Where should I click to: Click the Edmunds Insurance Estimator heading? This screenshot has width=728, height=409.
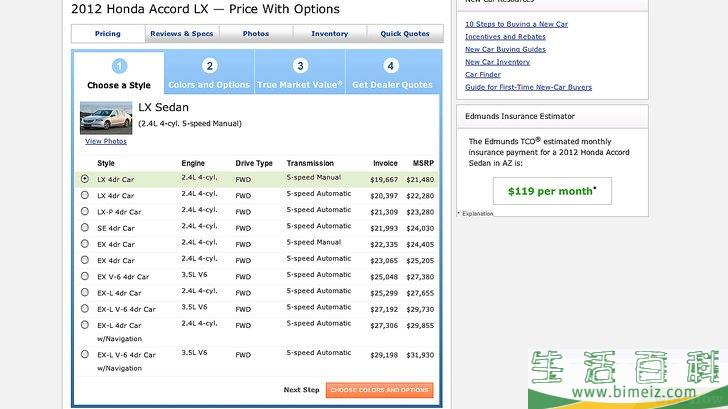coord(520,116)
